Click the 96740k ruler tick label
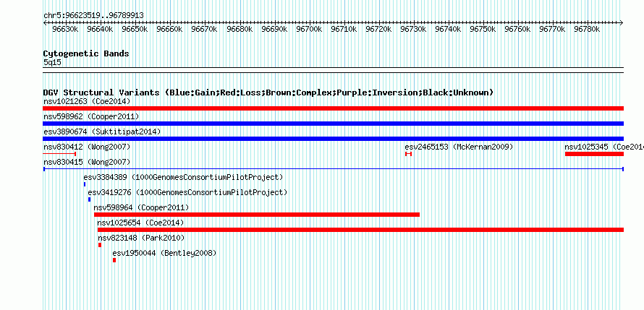Screen dimensions: 644x310 click(x=448, y=29)
